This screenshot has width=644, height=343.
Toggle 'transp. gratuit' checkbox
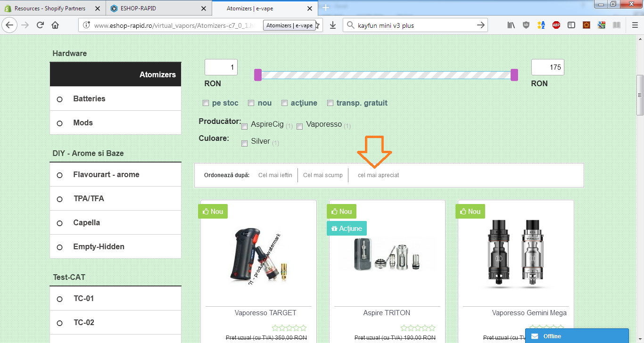click(330, 103)
